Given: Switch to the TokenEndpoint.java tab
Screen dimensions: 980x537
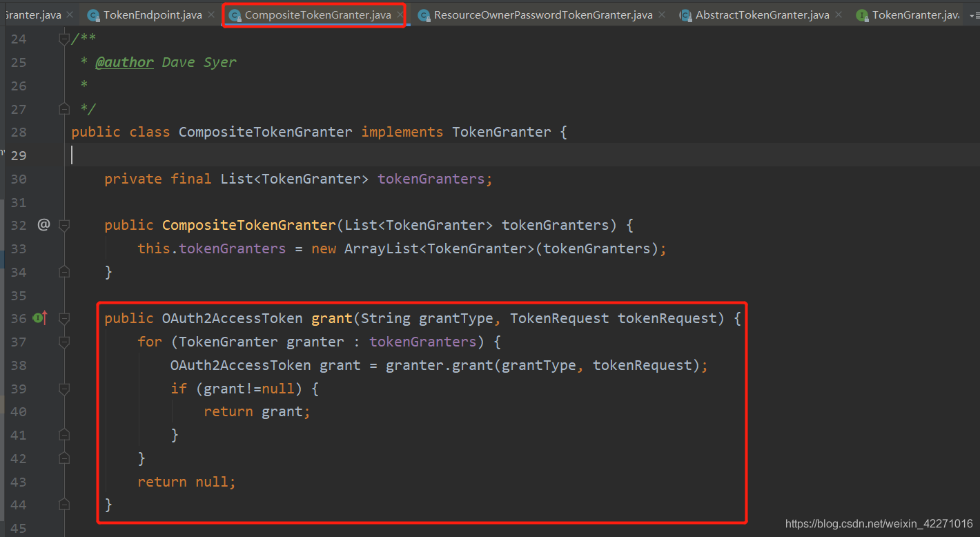Looking at the screenshot, I should [x=153, y=14].
